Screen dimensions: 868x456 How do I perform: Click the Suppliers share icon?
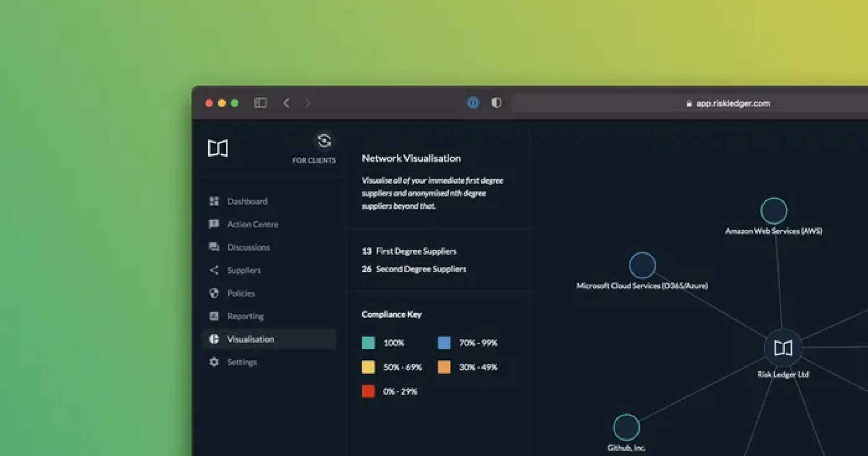pos(214,270)
